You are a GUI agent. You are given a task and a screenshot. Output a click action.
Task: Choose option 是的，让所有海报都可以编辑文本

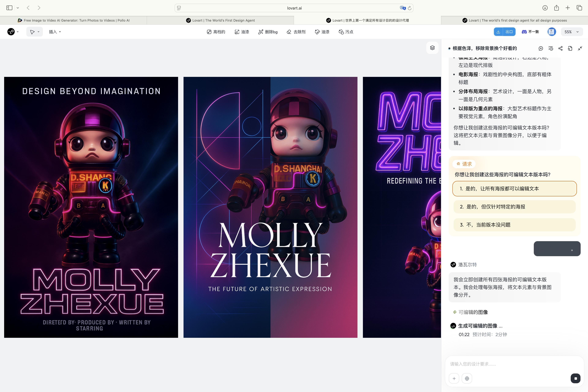[x=514, y=188]
